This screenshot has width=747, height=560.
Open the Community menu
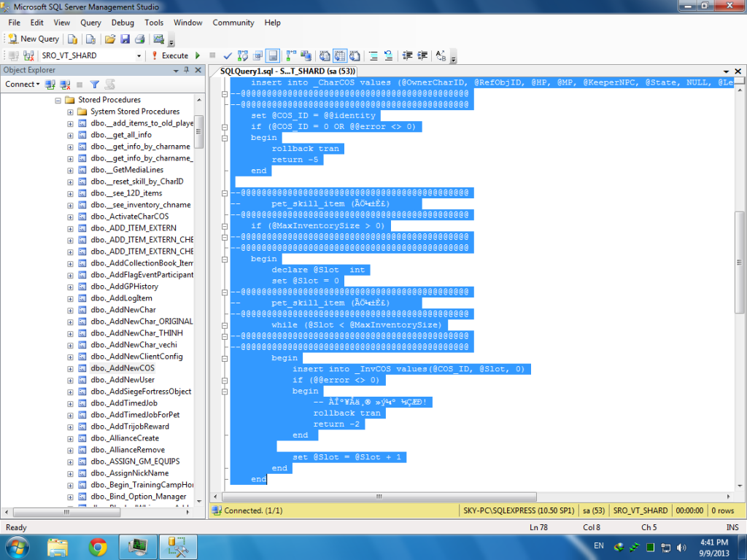point(233,23)
